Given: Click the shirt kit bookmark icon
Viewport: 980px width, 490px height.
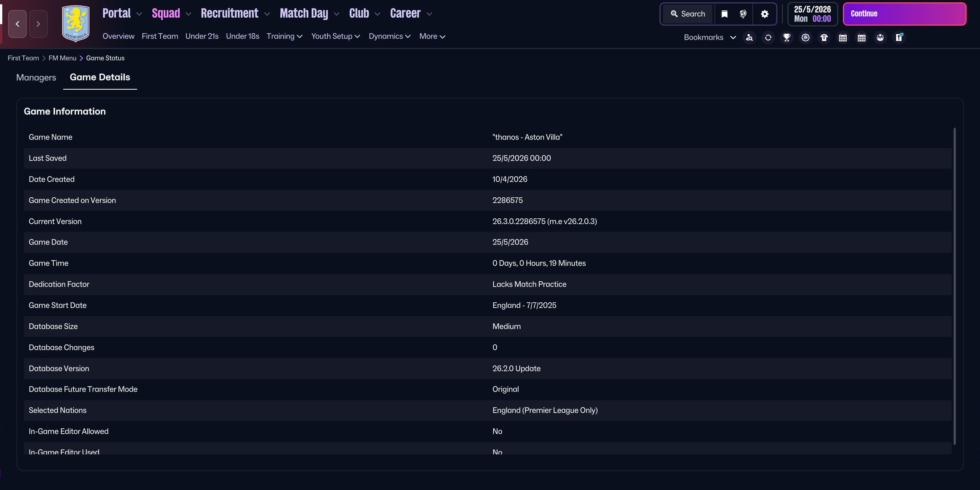Looking at the screenshot, I should click(824, 38).
